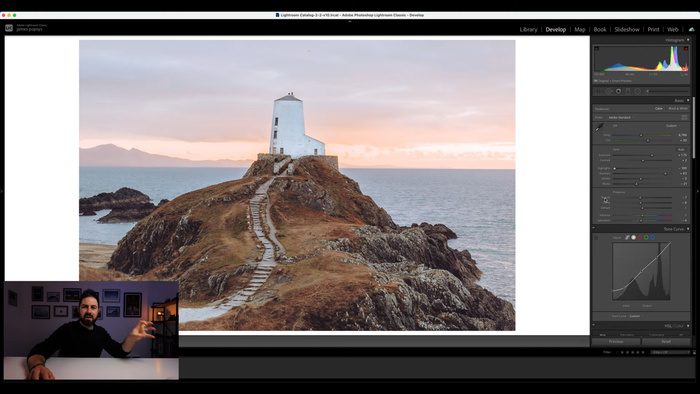The width and height of the screenshot is (700, 394).
Task: Toggle the HSL / Color panel switch
Action: click(x=593, y=325)
